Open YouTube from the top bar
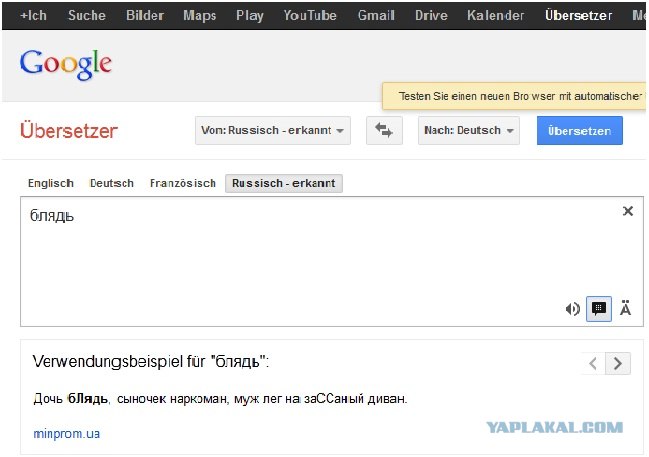This screenshot has height=457, width=649. point(310,15)
